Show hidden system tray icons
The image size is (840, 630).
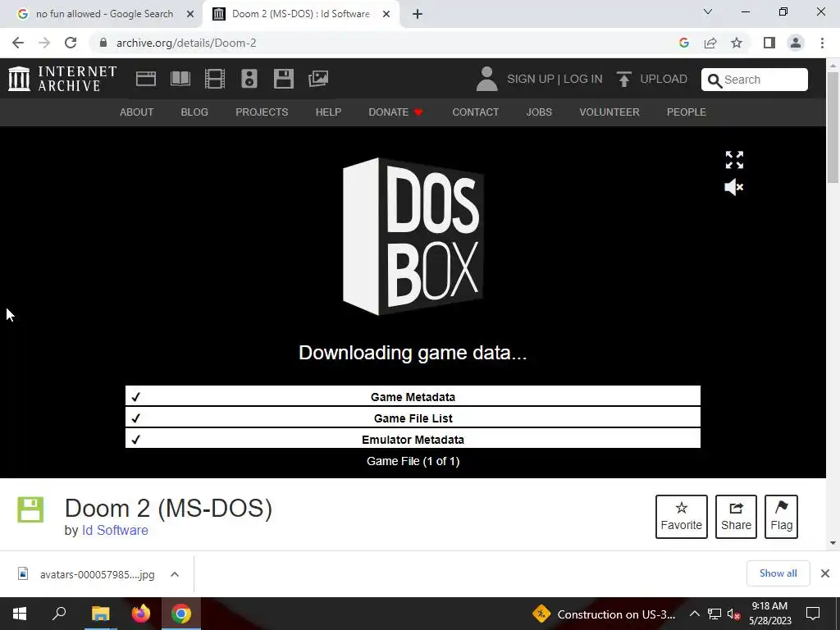click(x=694, y=614)
